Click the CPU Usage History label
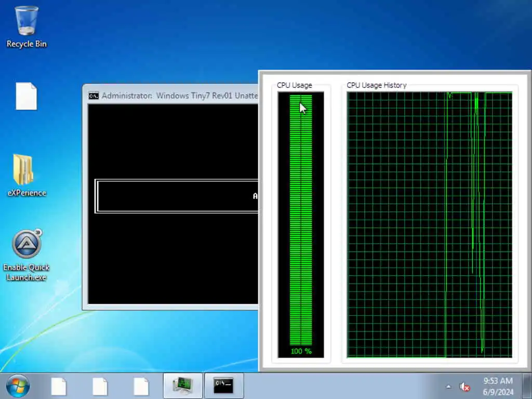Image resolution: width=532 pixels, height=399 pixels. point(376,85)
